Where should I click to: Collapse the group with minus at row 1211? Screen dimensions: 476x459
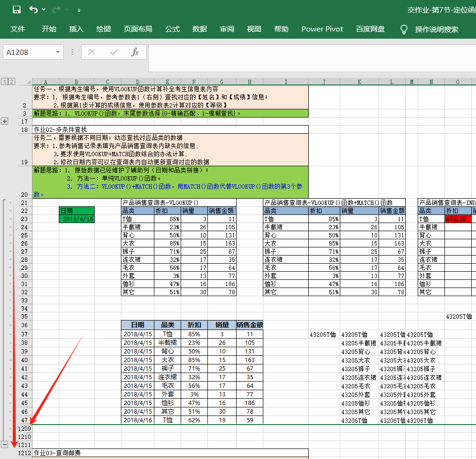coord(5,445)
